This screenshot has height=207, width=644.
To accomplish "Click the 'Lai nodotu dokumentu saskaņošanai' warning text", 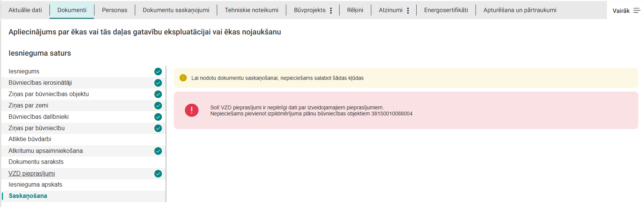I will pos(277,78).
